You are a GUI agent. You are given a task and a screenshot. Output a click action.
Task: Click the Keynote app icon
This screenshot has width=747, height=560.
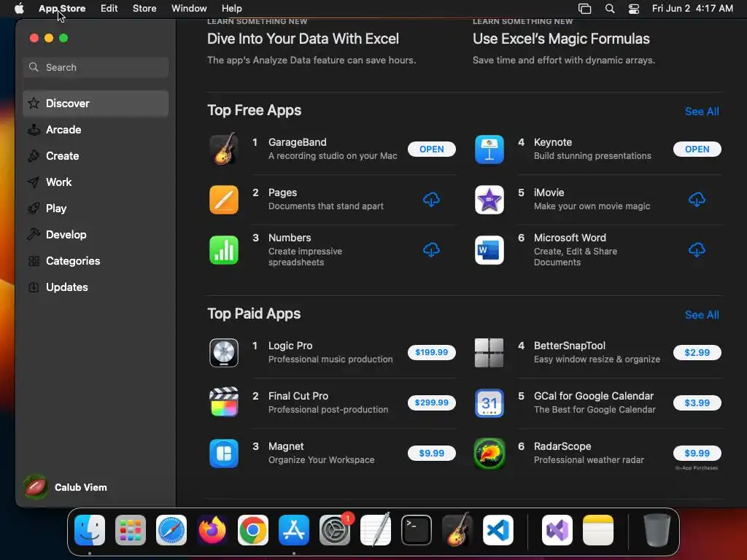click(489, 149)
